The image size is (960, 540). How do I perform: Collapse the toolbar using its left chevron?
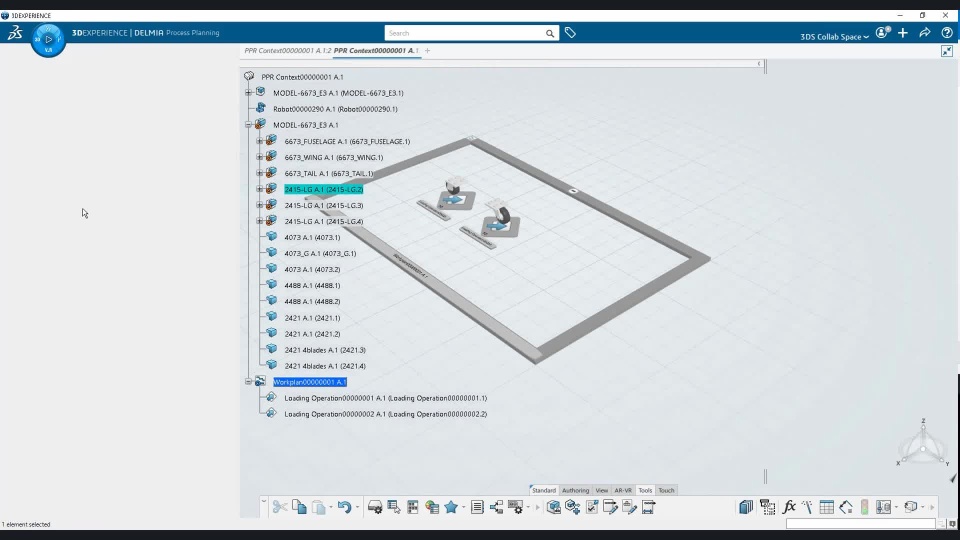pos(264,501)
